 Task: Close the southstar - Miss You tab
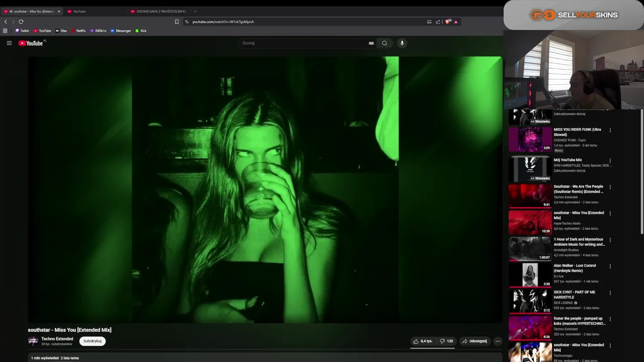click(59, 11)
